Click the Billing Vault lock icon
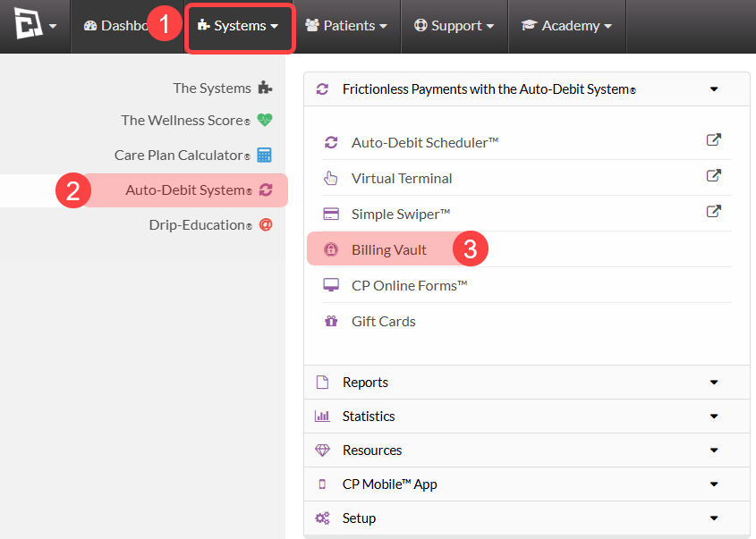This screenshot has height=539, width=756. click(331, 249)
